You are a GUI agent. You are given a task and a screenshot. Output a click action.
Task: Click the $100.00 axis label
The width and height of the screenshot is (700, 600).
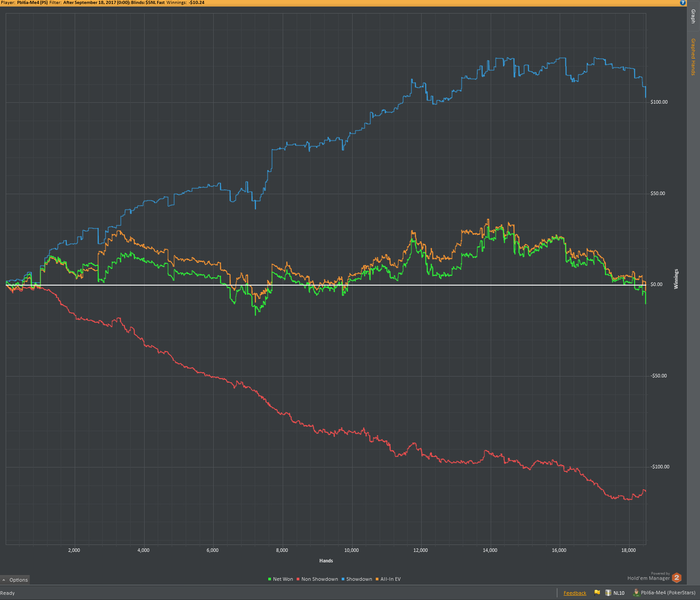pyautogui.click(x=659, y=102)
